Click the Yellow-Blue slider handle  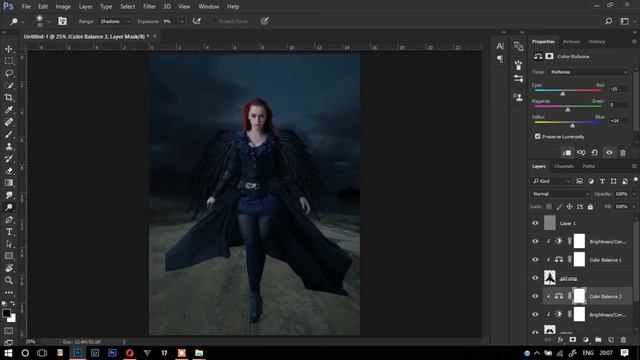573,125
